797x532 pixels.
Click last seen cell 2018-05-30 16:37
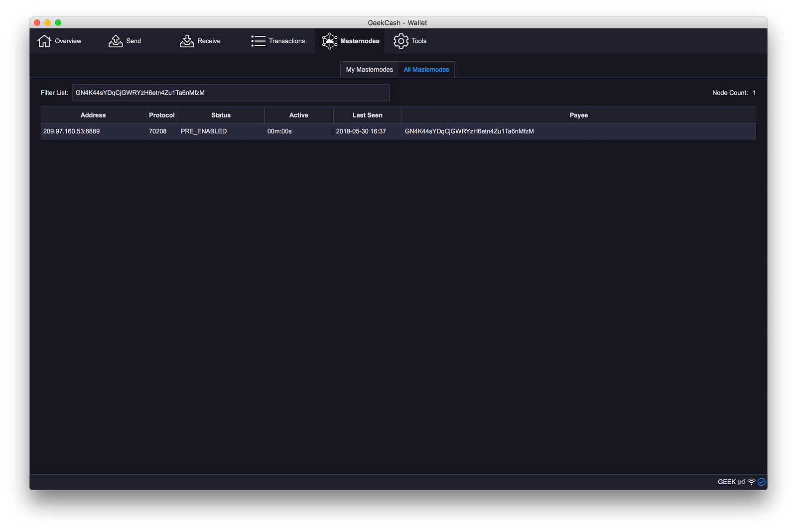[x=368, y=131]
